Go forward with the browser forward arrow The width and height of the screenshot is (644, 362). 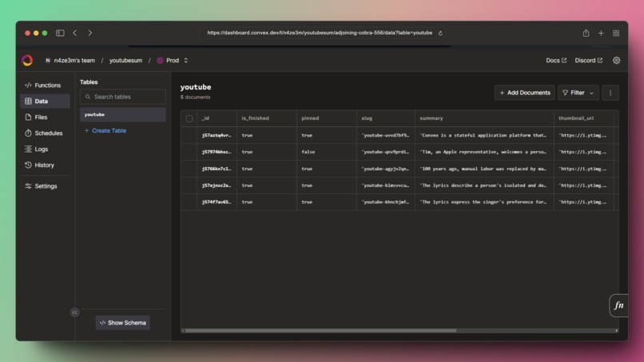tap(90, 33)
